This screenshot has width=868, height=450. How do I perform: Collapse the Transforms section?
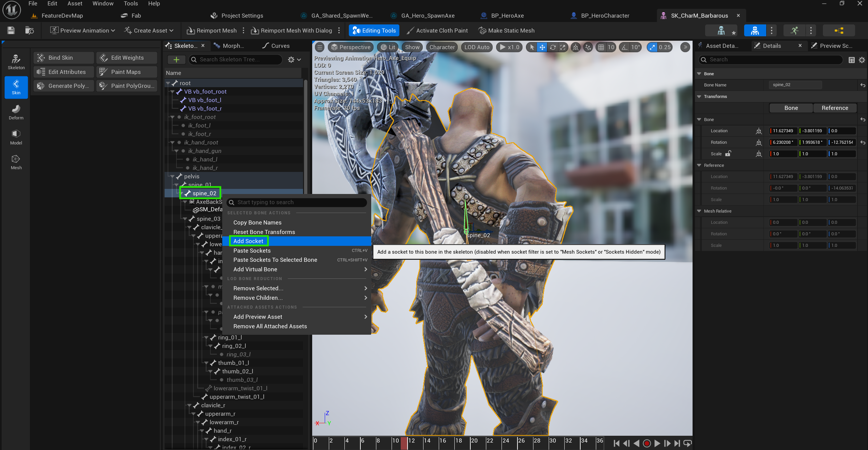(x=699, y=97)
